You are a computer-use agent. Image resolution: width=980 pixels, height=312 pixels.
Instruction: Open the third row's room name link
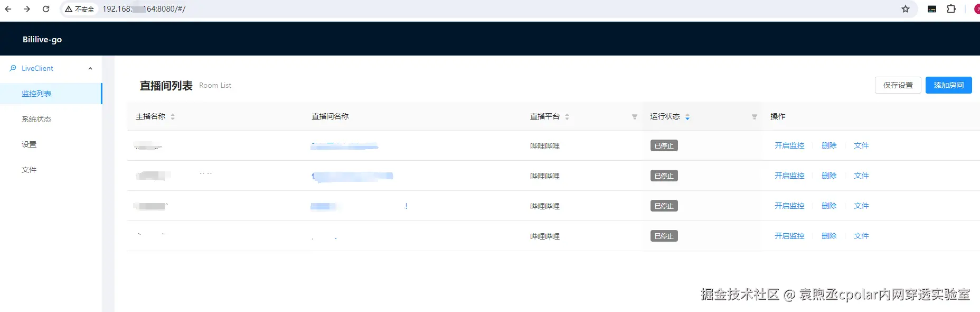click(359, 206)
